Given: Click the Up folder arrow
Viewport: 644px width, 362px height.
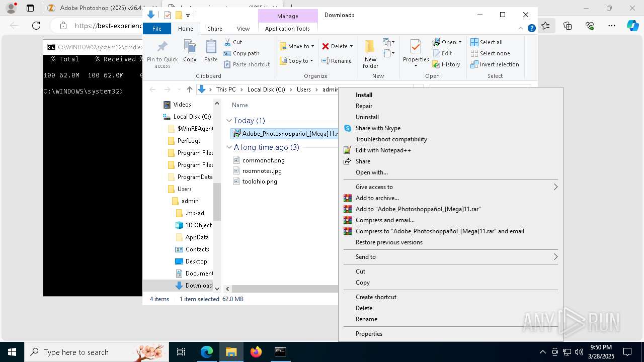Looking at the screenshot, I should 189,89.
